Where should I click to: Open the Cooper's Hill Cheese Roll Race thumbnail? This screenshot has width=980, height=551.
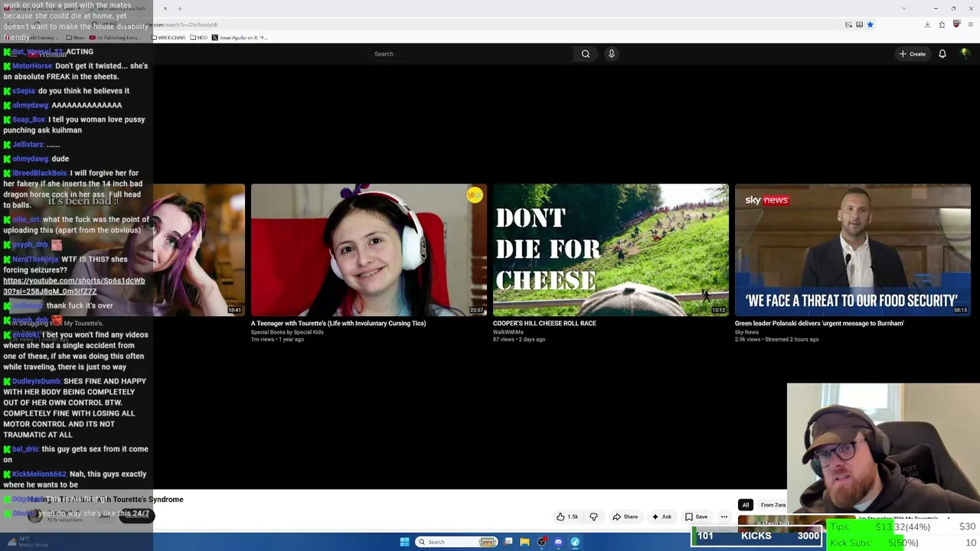coord(610,249)
